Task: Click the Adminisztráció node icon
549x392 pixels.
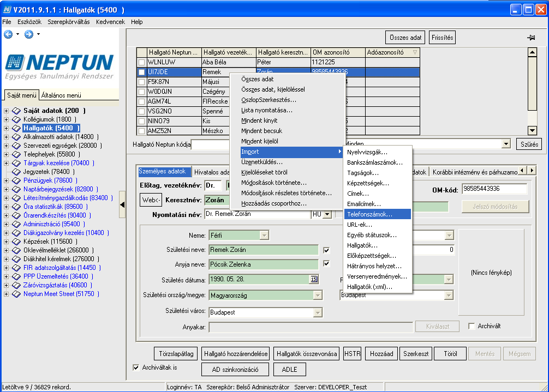Action: coord(16,225)
